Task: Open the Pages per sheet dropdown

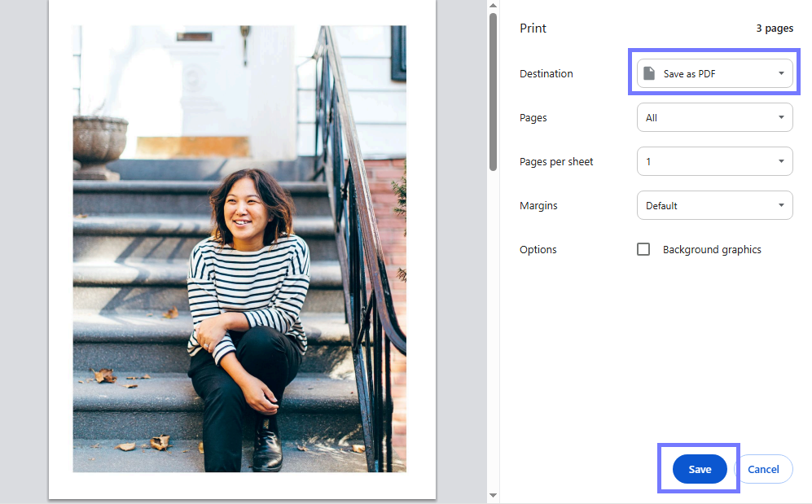Action: tap(714, 161)
